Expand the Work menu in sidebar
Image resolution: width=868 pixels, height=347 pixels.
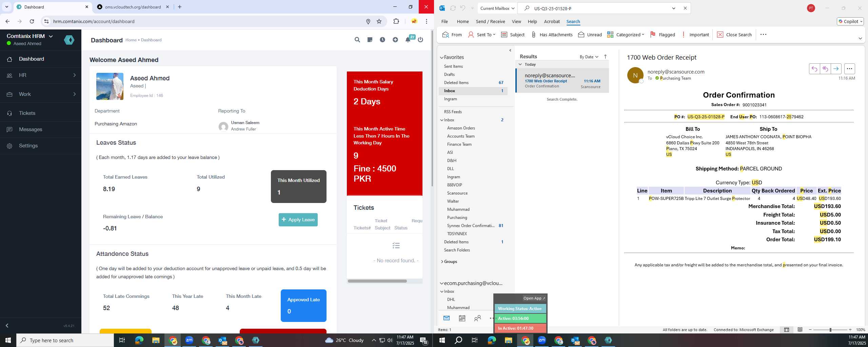point(41,94)
